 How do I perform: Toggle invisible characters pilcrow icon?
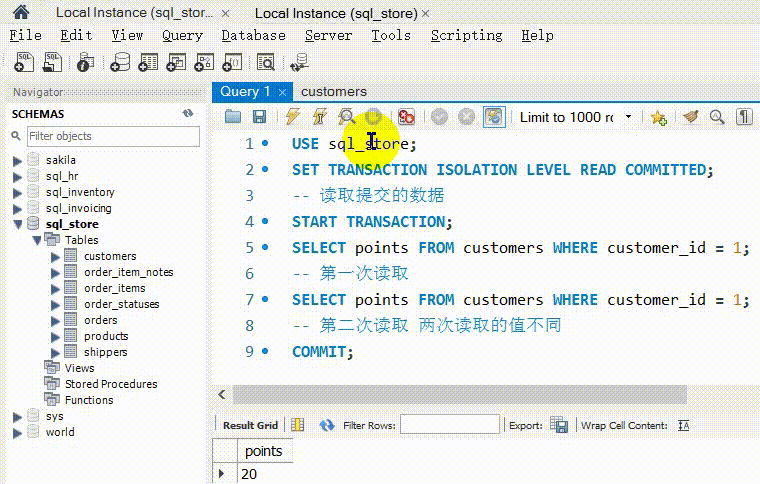click(x=744, y=117)
